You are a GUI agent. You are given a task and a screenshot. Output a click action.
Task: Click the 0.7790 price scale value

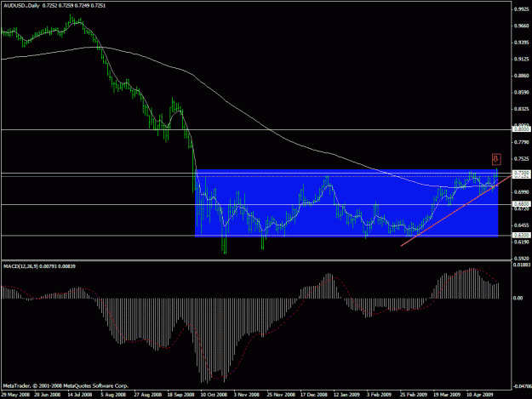click(x=522, y=142)
